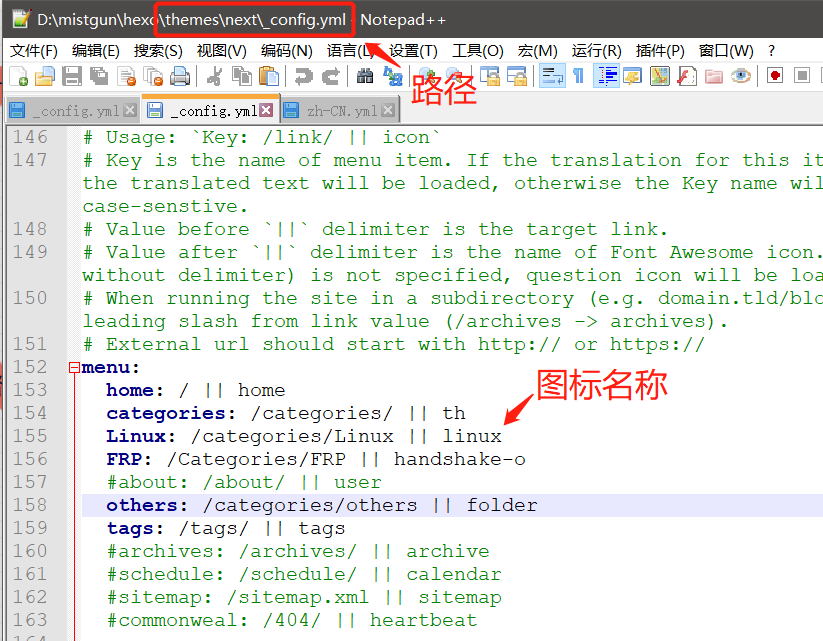The image size is (823, 641).
Task: Cut selection with the scissors icon
Action: (x=214, y=76)
